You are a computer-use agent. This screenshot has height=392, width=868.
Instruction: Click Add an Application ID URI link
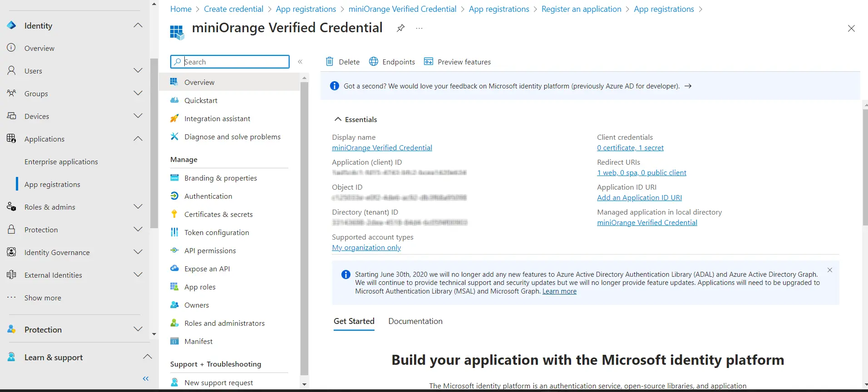639,198
